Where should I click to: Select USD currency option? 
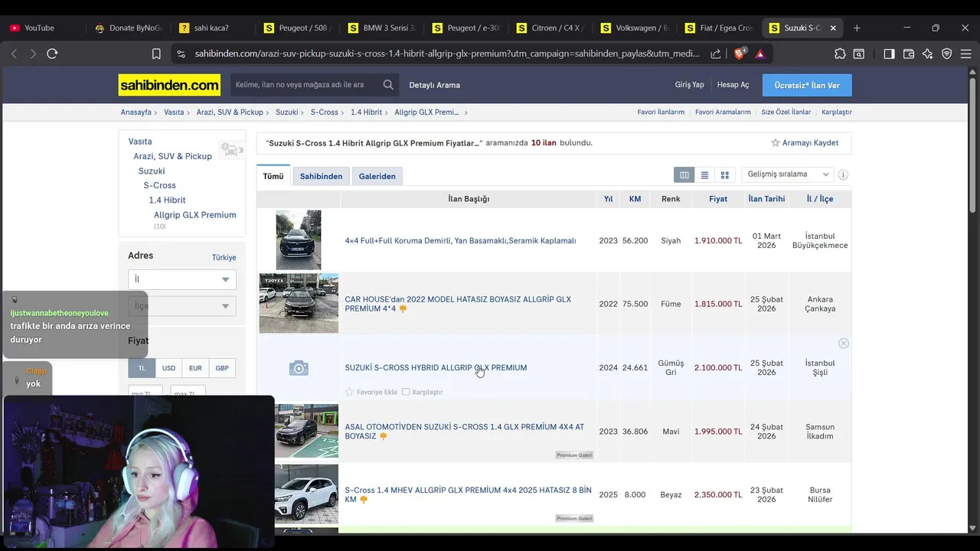point(168,368)
